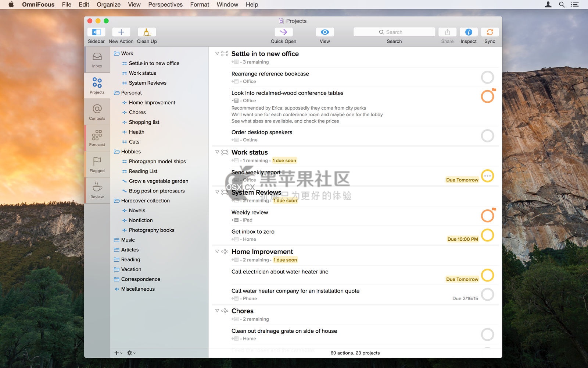Open the Edit menu
Viewport: 588px width, 368px height.
tap(84, 4)
